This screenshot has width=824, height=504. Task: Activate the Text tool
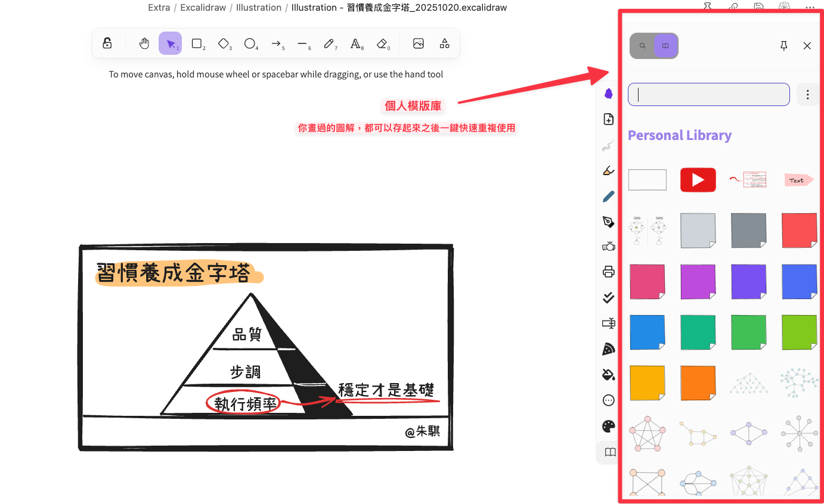356,43
